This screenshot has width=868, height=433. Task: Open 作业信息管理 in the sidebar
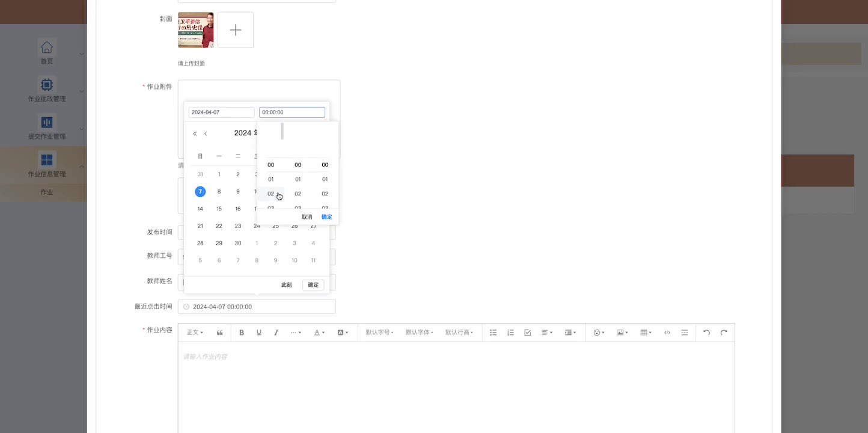click(x=46, y=165)
